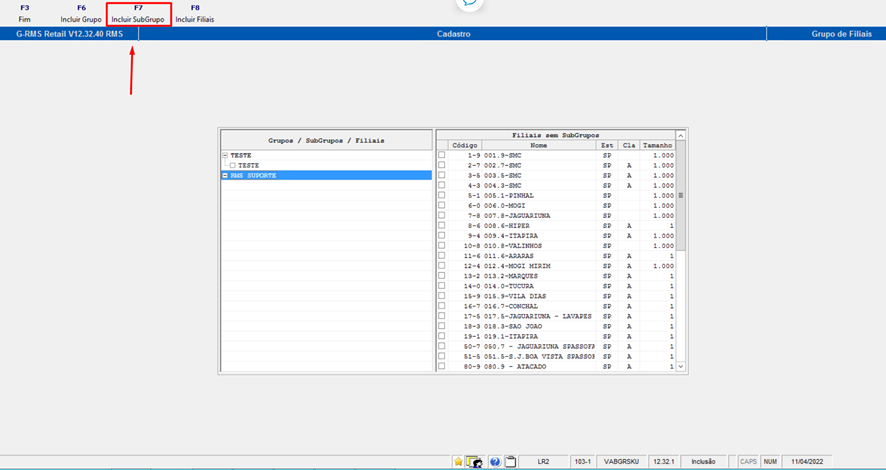Image resolution: width=886 pixels, height=470 pixels.
Task: Check the box for 080.9 - ATACADO
Action: click(442, 366)
